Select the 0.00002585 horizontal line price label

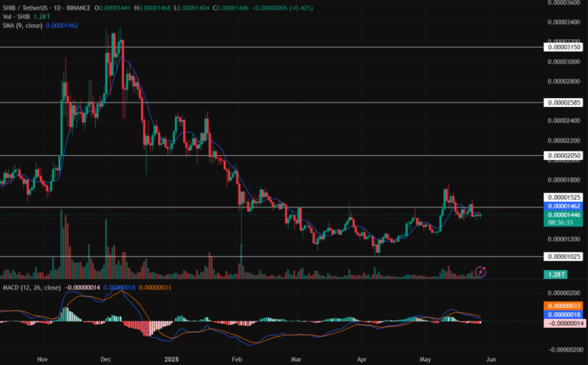point(563,103)
